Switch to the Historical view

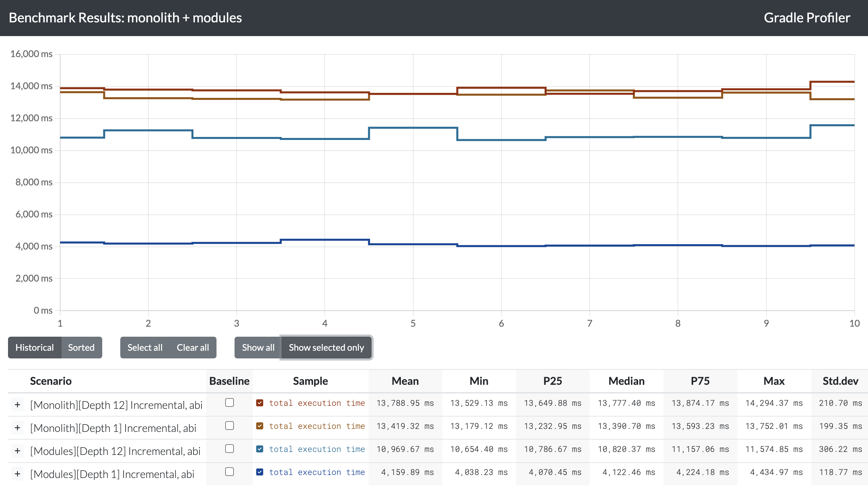tap(34, 348)
